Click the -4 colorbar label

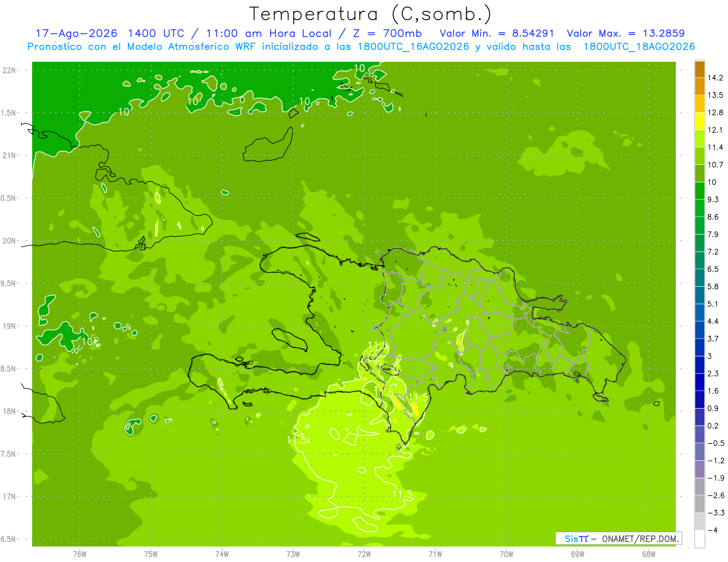713,530
